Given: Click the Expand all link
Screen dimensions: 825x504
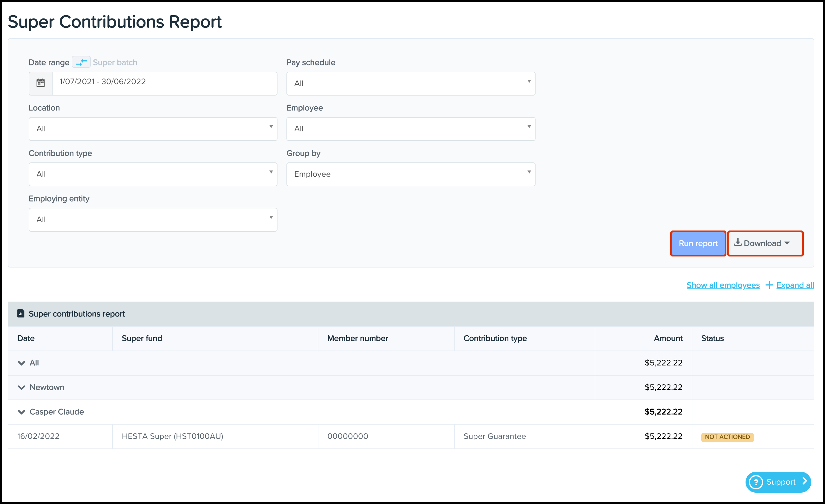Looking at the screenshot, I should (x=795, y=285).
